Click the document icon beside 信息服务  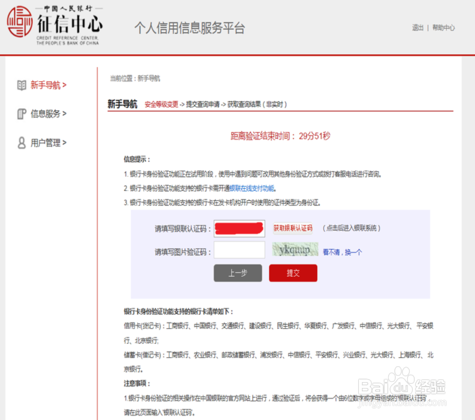click(22, 114)
